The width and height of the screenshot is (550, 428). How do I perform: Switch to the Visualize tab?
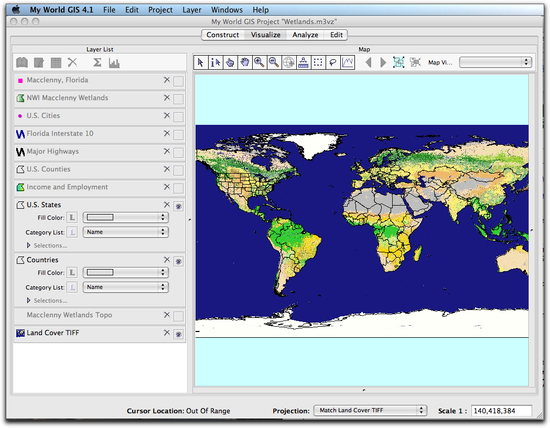(x=266, y=35)
